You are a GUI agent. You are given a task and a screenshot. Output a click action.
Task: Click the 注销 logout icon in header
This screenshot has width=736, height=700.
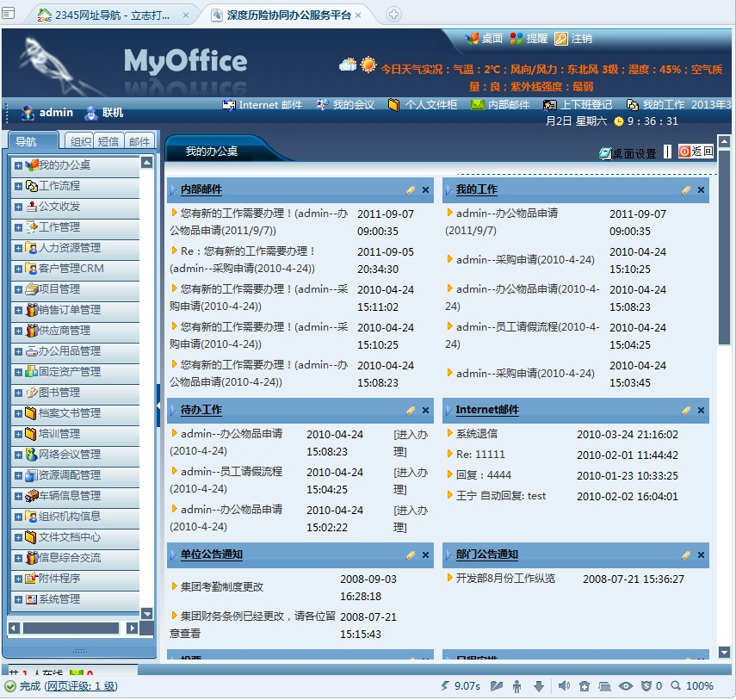pos(561,39)
